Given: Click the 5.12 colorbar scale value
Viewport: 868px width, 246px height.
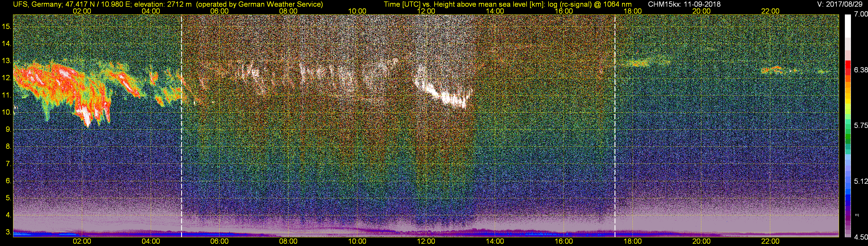Looking at the screenshot, I should coord(860,181).
